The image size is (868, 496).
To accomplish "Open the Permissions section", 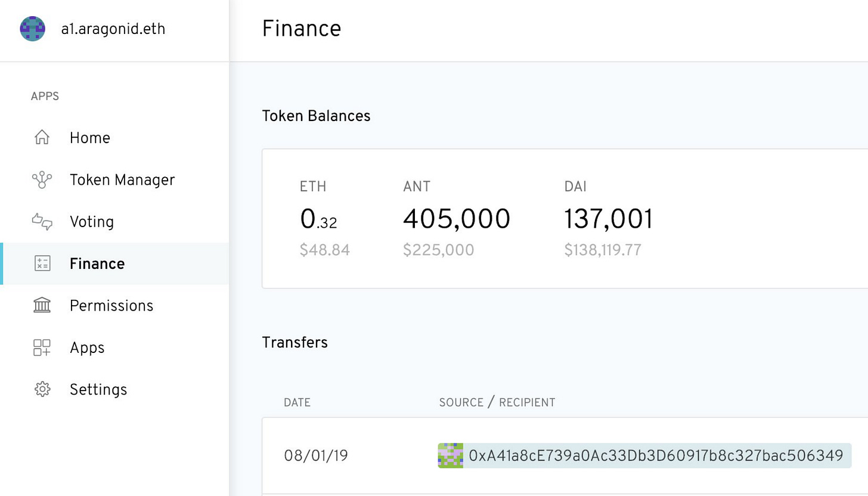I will pyautogui.click(x=114, y=305).
